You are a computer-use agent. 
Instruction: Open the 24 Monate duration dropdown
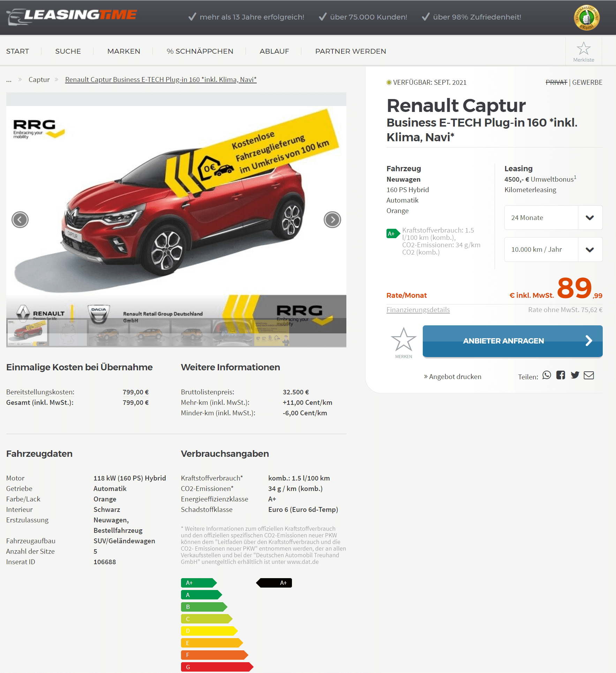click(553, 218)
